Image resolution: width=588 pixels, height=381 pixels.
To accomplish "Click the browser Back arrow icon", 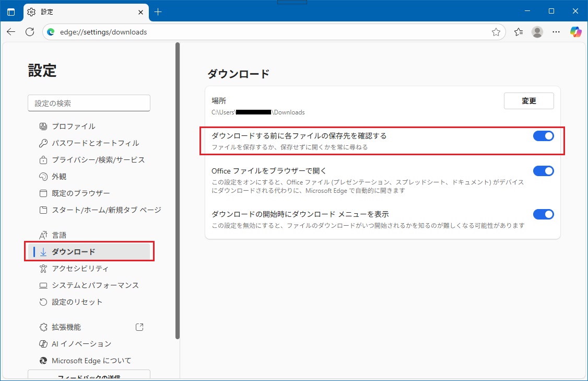I will pyautogui.click(x=11, y=32).
